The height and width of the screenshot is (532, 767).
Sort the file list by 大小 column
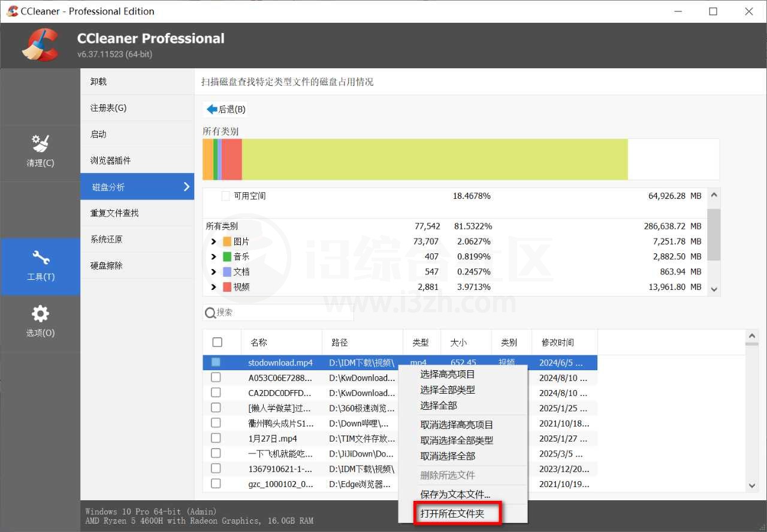coord(466,342)
